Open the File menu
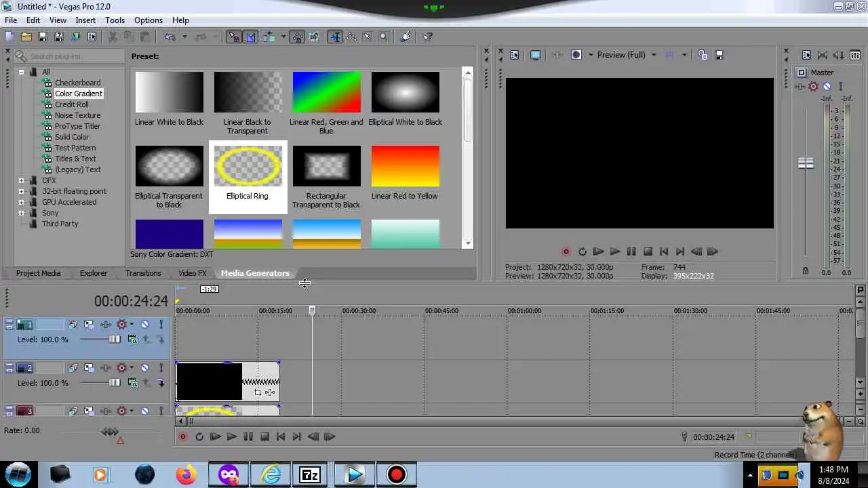 pyautogui.click(x=11, y=20)
